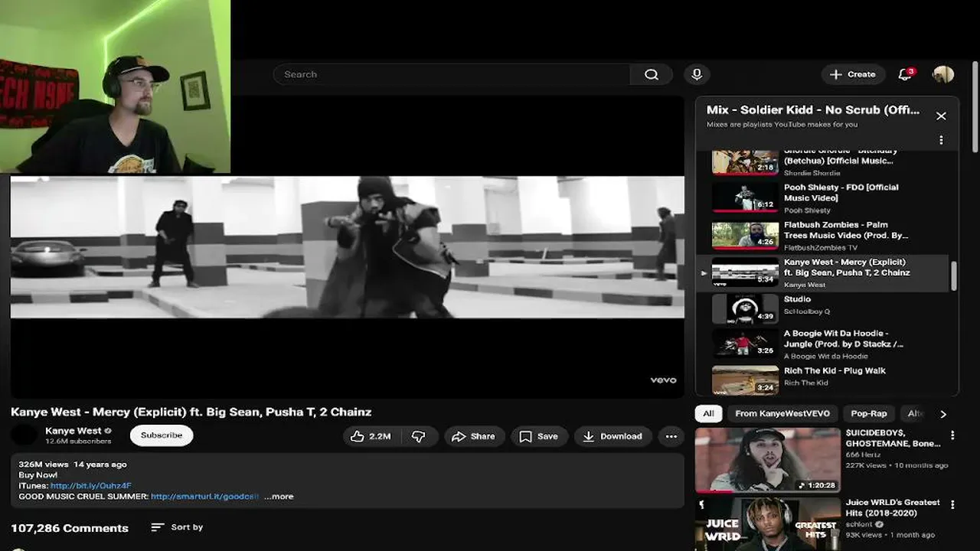This screenshot has width=980, height=551.
Task: Play Rich The Kid Plug Walk
Action: coord(822,379)
